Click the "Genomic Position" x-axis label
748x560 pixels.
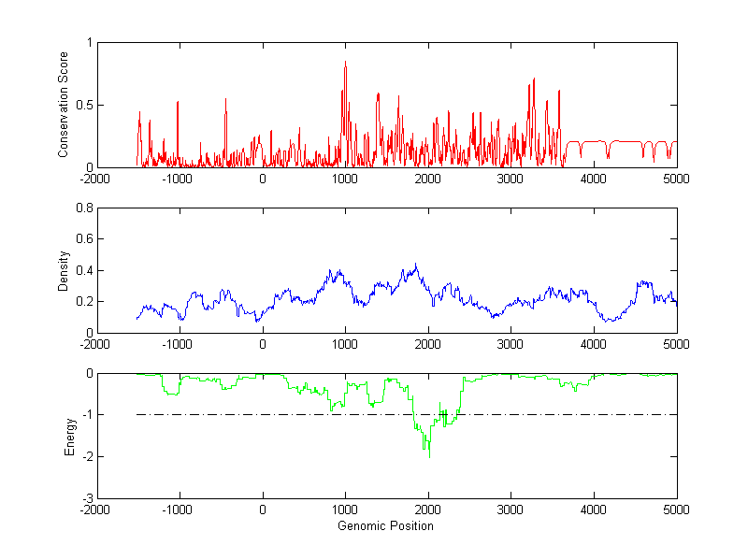tap(385, 525)
